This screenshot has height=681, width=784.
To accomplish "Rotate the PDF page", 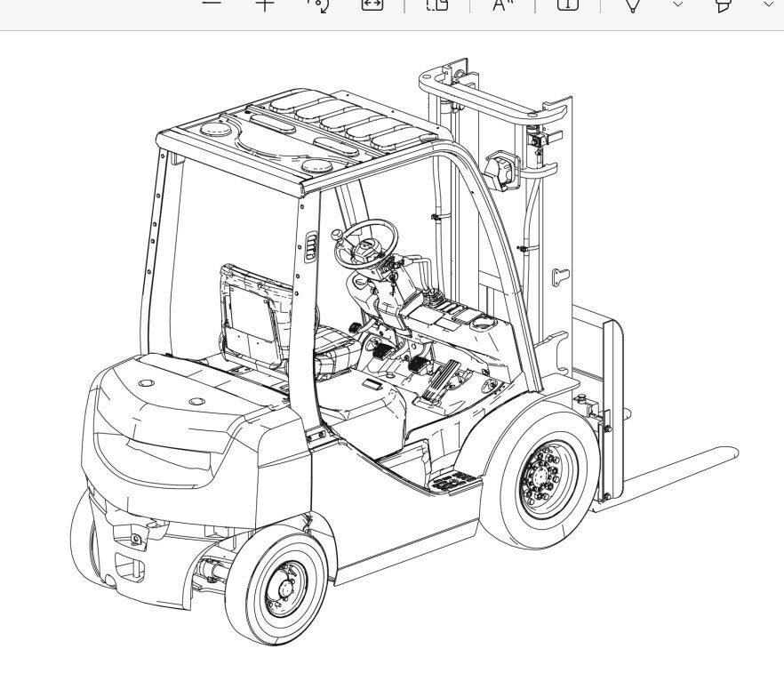I will click(318, 4).
